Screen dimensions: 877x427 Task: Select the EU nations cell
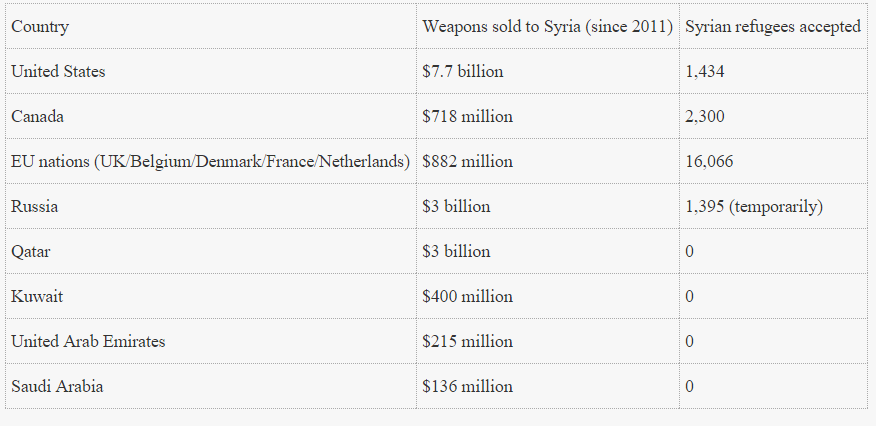point(211,162)
